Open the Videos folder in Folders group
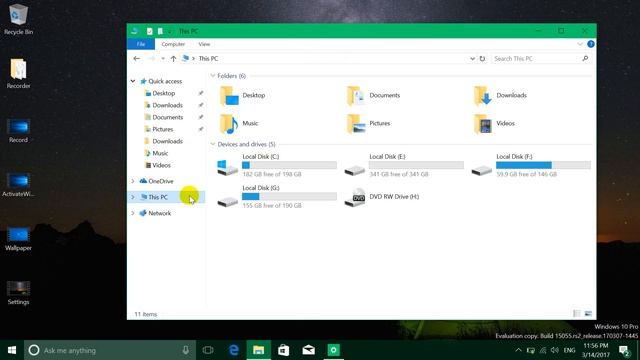The height and width of the screenshot is (360, 640). click(494, 123)
